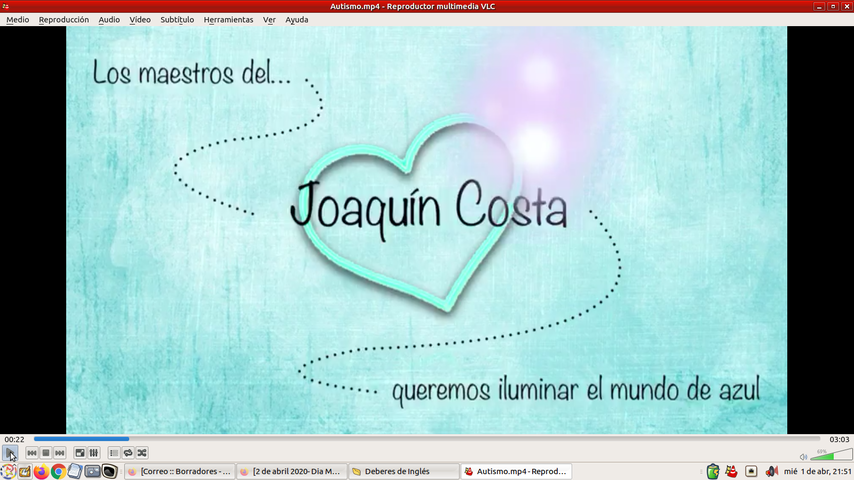Open system volume speaker tray icon
The image size is (854, 480).
pyautogui.click(x=771, y=471)
